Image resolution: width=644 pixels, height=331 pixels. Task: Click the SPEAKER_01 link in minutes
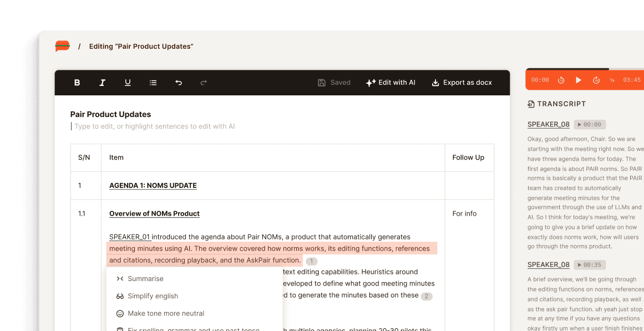coord(130,237)
